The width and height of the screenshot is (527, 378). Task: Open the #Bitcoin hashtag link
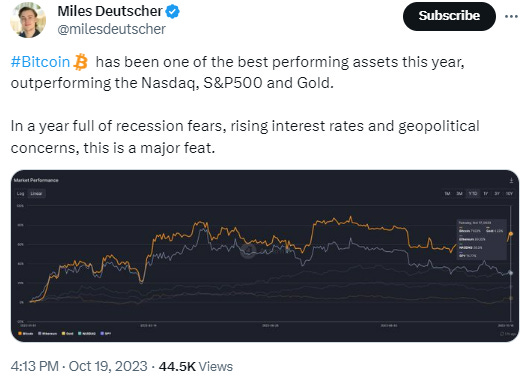click(x=40, y=62)
